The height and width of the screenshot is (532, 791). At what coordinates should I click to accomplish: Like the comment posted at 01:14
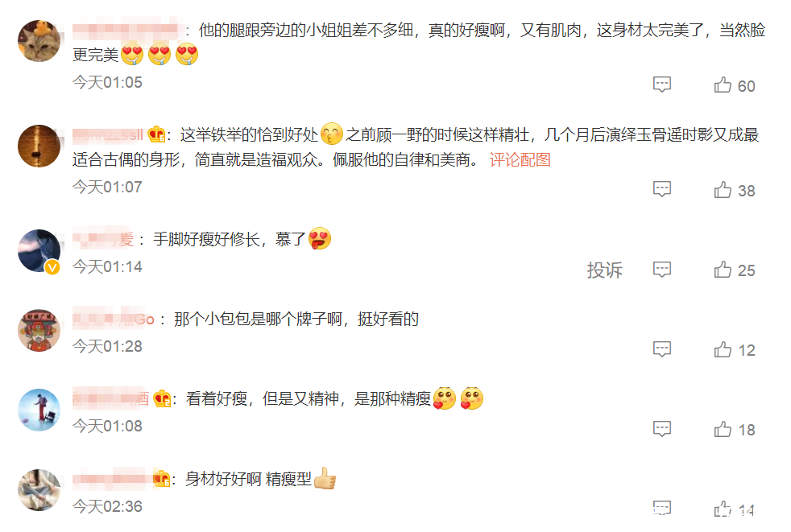734,270
